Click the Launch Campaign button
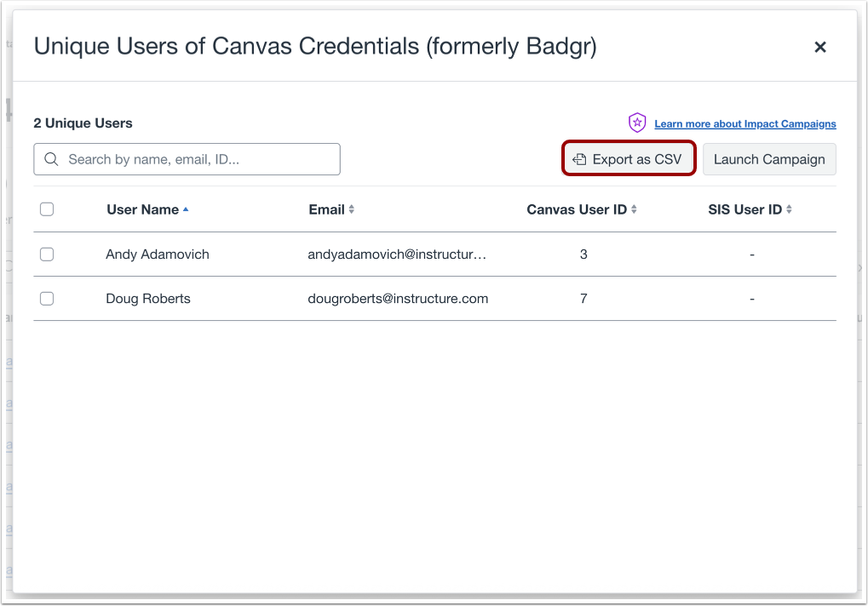The height and width of the screenshot is (606, 868). tap(769, 159)
